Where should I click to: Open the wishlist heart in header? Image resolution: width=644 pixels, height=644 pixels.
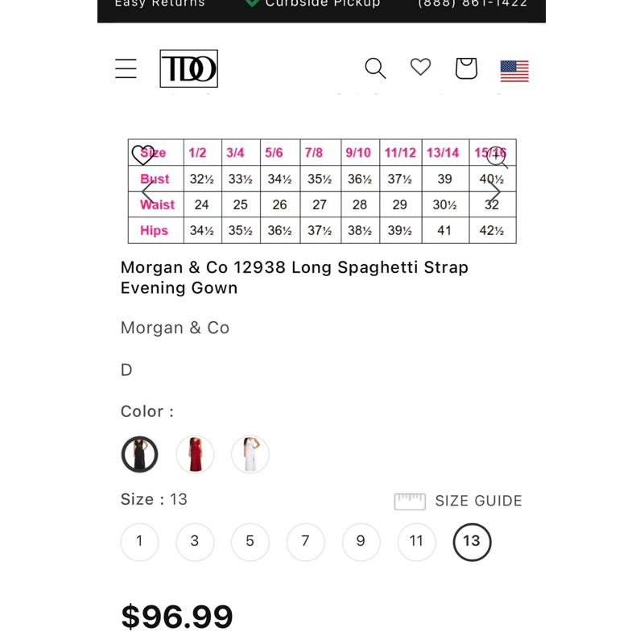tap(420, 68)
